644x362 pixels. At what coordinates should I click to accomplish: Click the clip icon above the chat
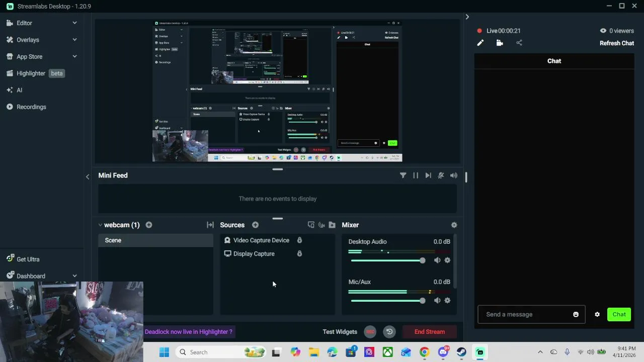coord(500,43)
